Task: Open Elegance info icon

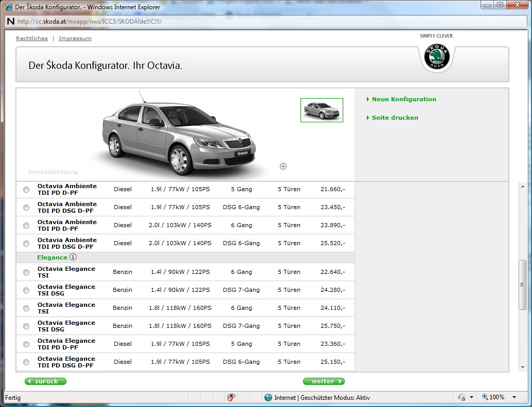Action: click(73, 257)
